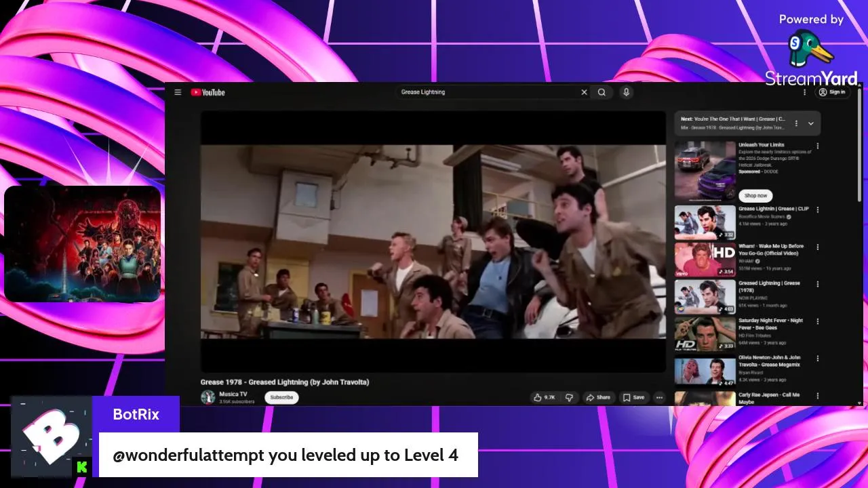Subscribe to Musica TV

[281, 397]
